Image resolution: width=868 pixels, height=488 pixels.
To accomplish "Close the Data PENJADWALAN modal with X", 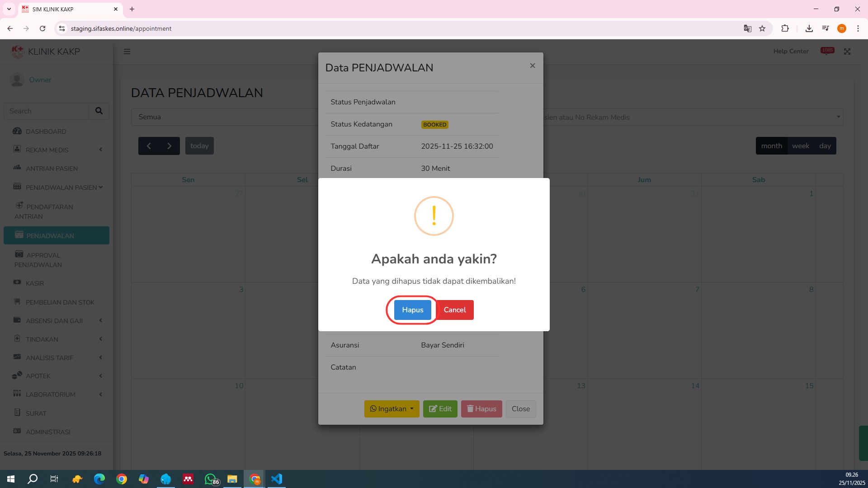I will point(532,66).
